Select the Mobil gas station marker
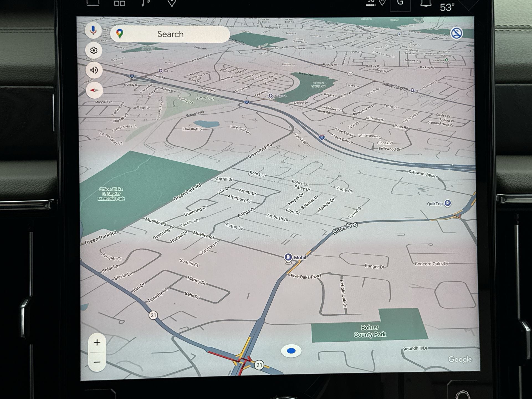The height and width of the screenshot is (399, 532). 288,257
